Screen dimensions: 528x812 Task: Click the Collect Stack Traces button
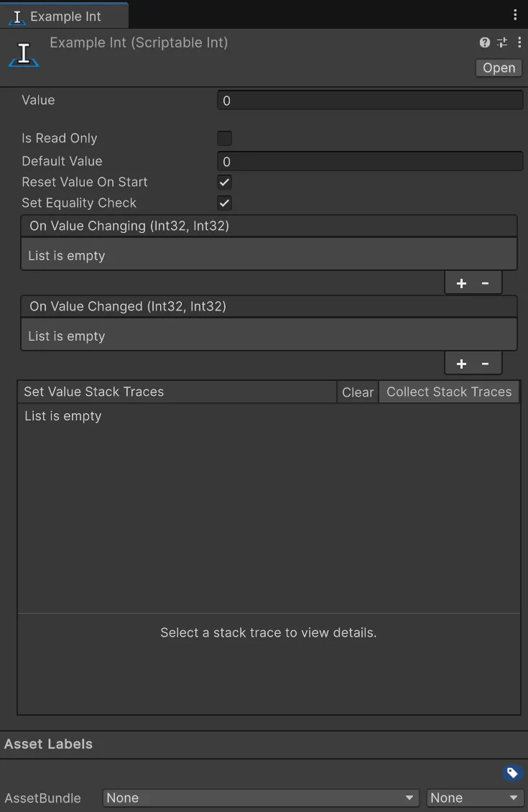pos(448,392)
